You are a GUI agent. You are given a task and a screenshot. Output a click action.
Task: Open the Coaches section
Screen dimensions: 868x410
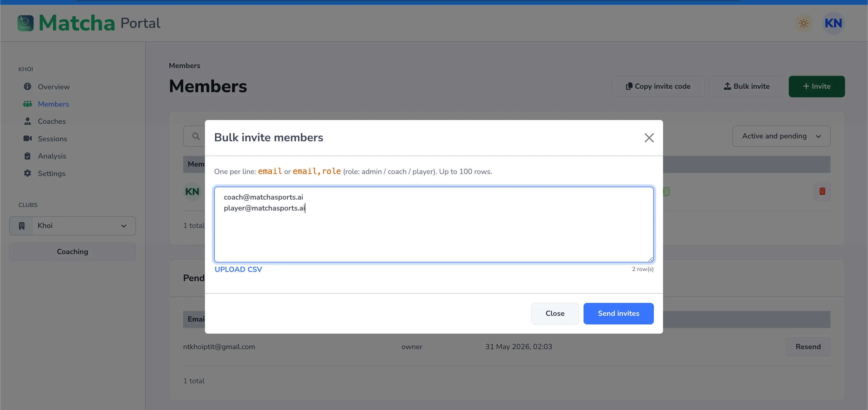point(52,121)
